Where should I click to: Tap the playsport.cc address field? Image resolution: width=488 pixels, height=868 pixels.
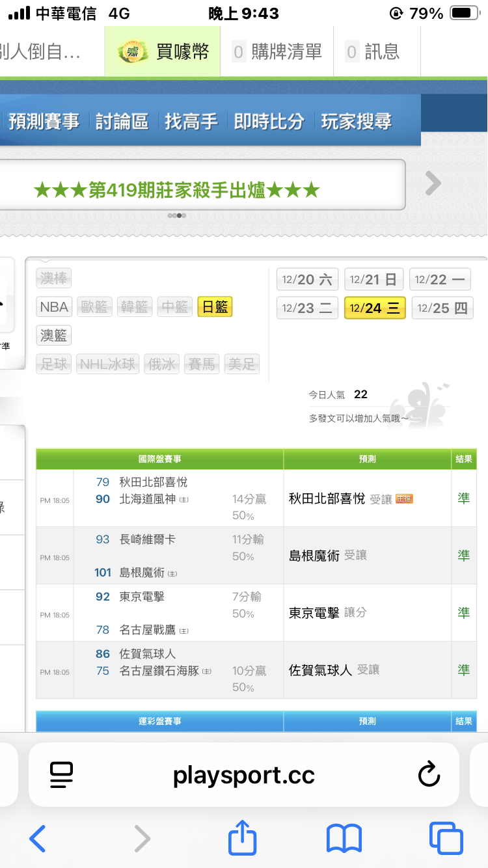point(244,775)
